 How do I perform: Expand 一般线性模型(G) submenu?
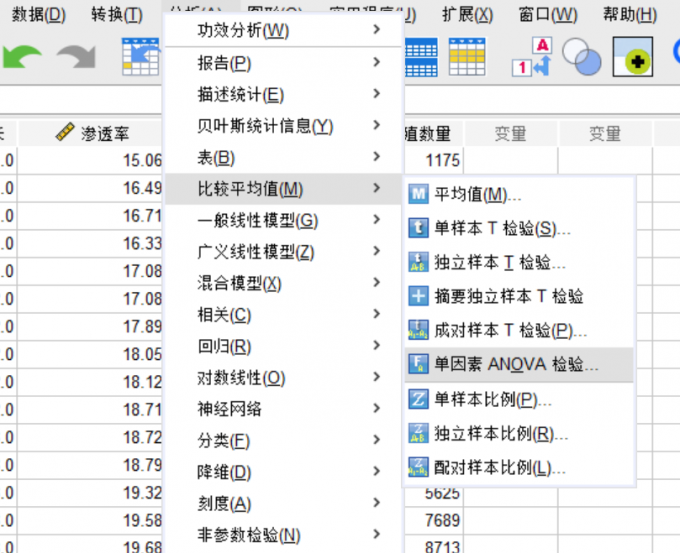click(283, 220)
